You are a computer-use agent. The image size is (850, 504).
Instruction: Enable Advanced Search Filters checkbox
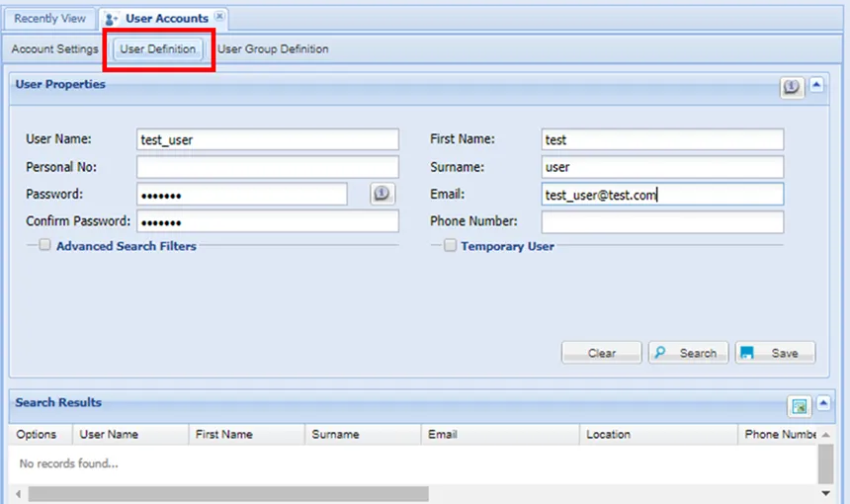(x=45, y=245)
